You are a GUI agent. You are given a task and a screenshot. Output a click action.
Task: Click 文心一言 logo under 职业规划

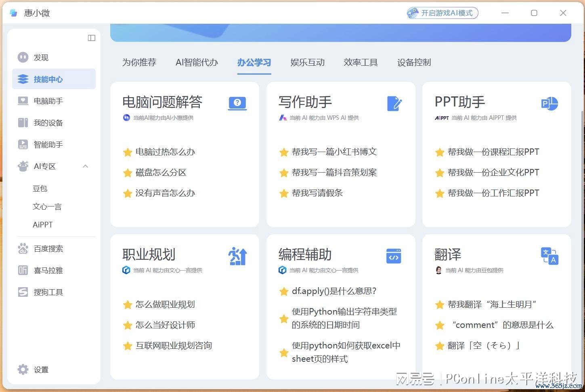126,270
